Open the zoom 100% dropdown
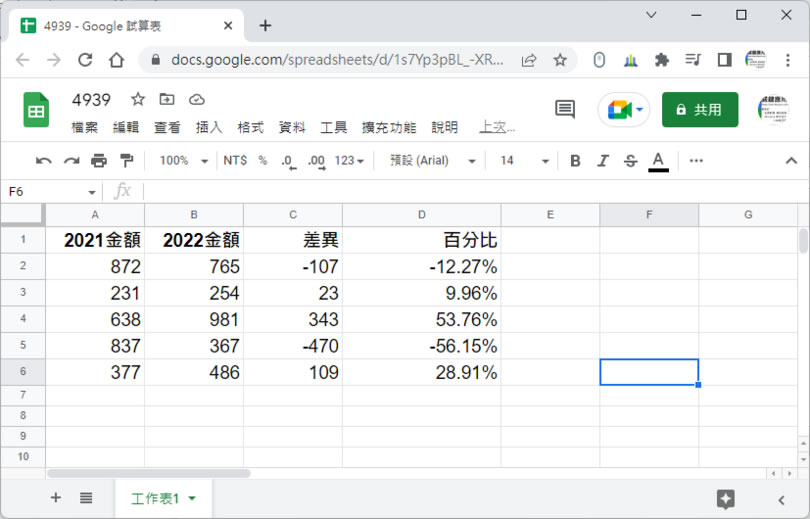Viewport: 810px width, 519px height. pyautogui.click(x=184, y=161)
